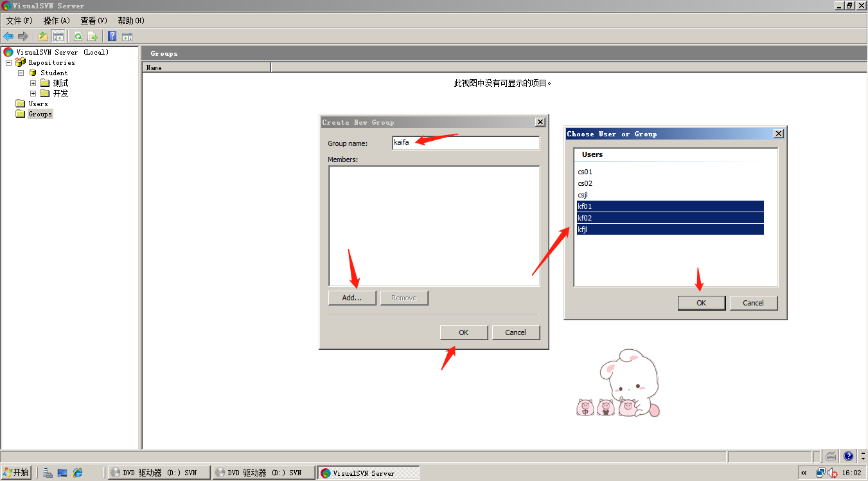Click the Name column header
The width and height of the screenshot is (868, 481).
tap(206, 68)
